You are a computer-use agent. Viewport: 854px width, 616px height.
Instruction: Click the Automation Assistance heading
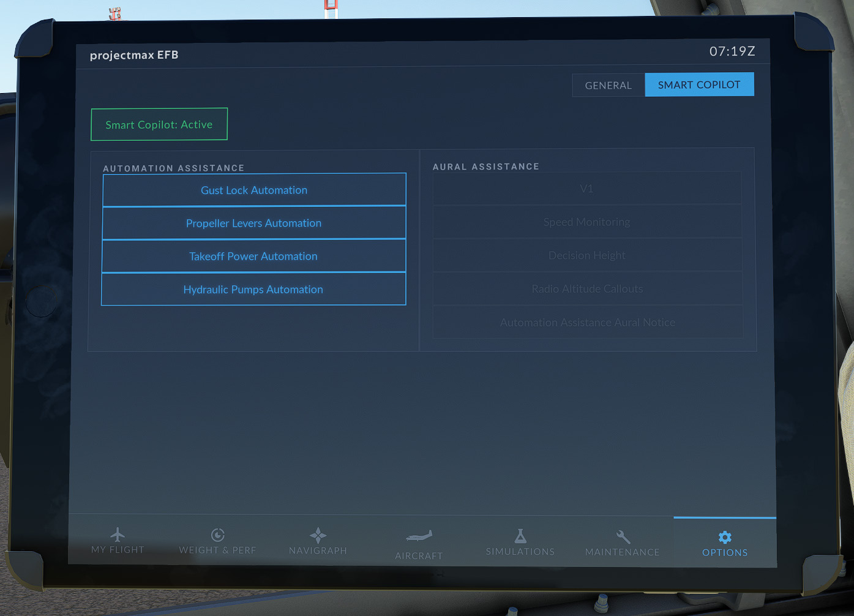pyautogui.click(x=174, y=168)
